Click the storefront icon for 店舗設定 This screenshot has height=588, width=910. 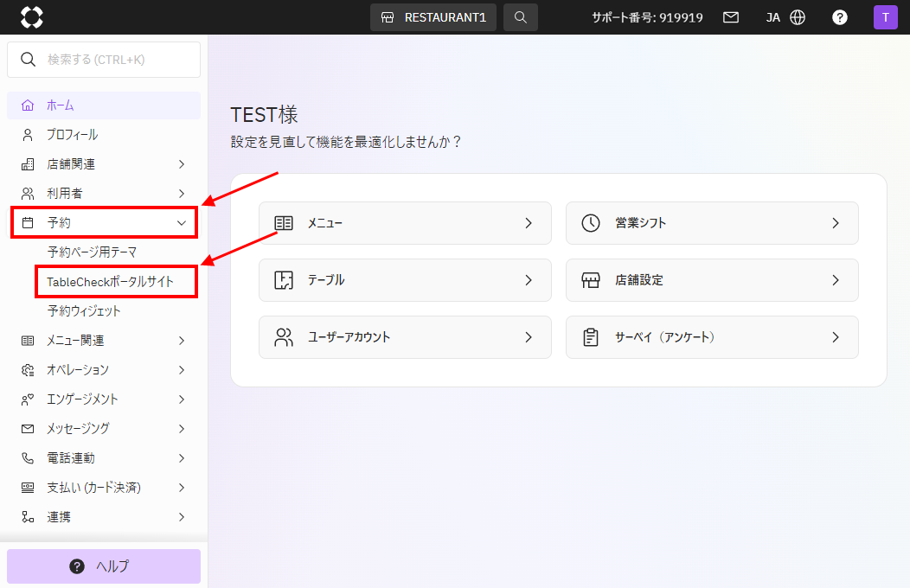[591, 280]
